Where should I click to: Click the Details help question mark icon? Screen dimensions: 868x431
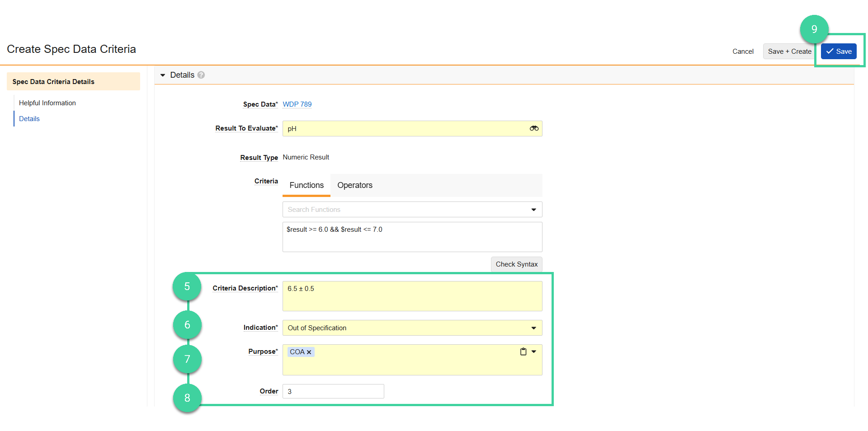pos(201,75)
